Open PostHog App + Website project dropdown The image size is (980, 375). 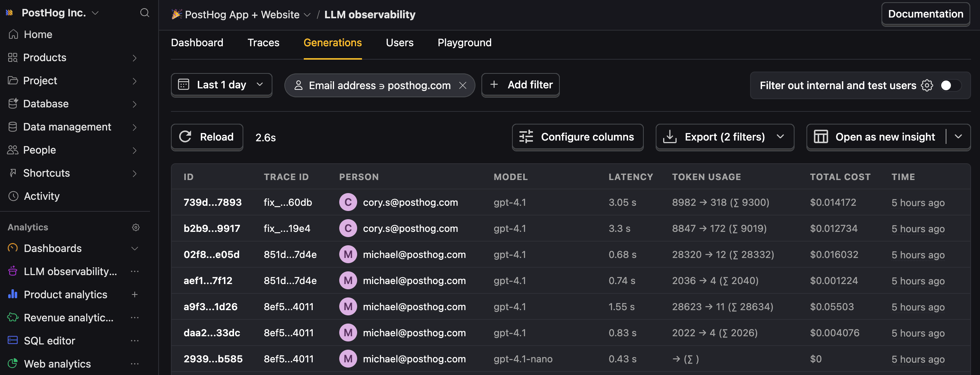tap(247, 15)
